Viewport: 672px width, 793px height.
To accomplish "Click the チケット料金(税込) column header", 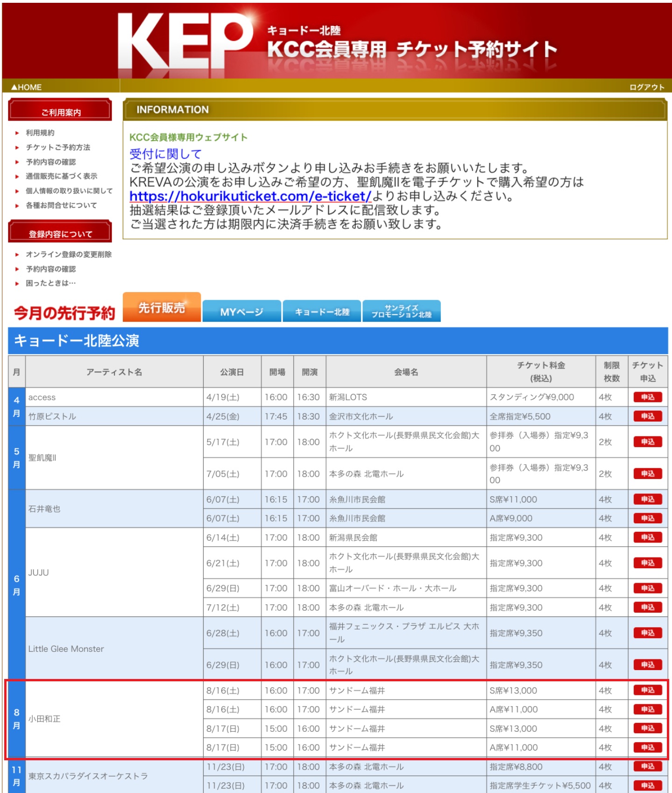I will point(541,372).
